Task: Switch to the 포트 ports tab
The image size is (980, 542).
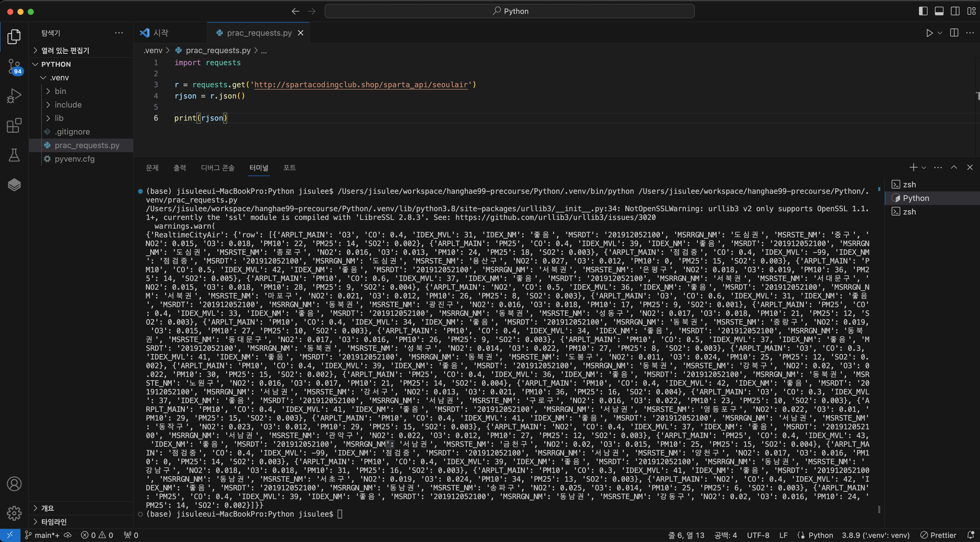Action: 289,168
